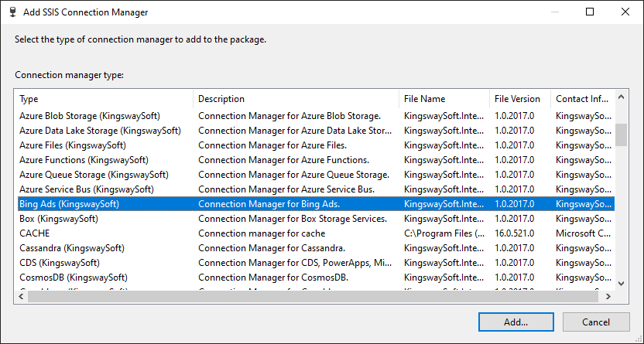Click description 'Connection Manager for Azure Functions.'
This screenshot has height=344, width=644.
pyautogui.click(x=284, y=160)
